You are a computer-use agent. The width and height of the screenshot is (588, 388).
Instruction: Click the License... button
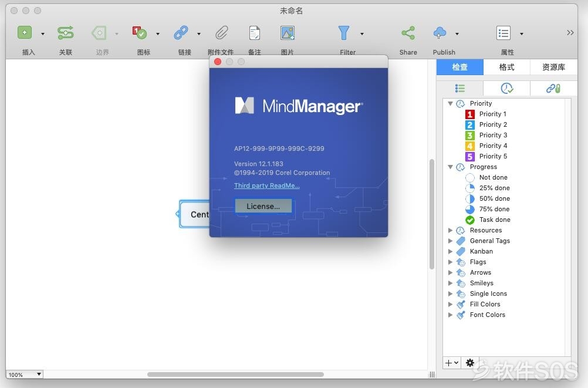point(263,206)
